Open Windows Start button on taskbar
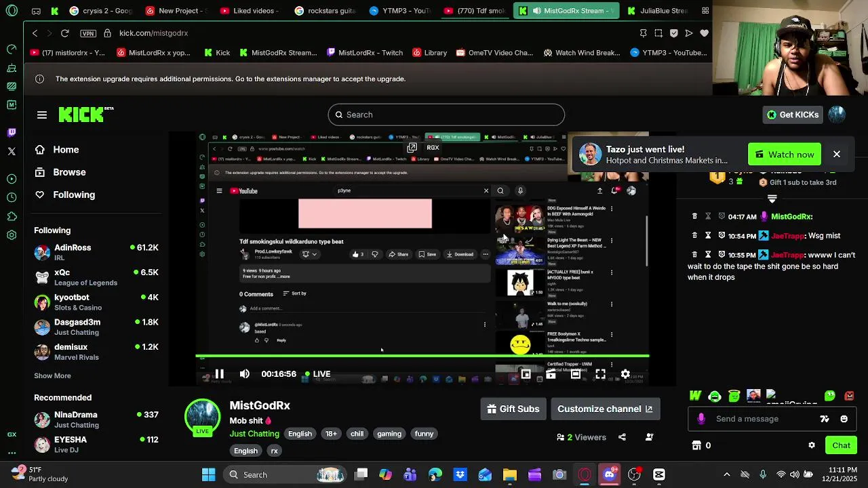This screenshot has height=488, width=868. coord(208,474)
